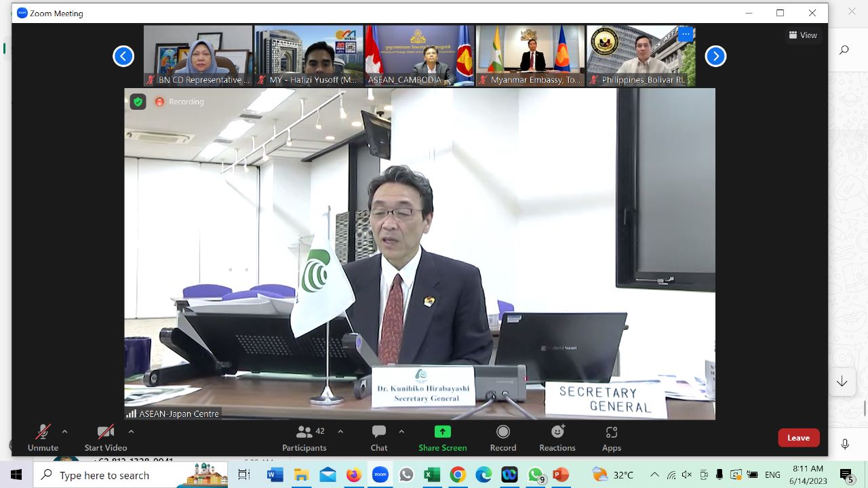The height and width of the screenshot is (488, 868).
Task: Click the Record button
Action: [503, 438]
